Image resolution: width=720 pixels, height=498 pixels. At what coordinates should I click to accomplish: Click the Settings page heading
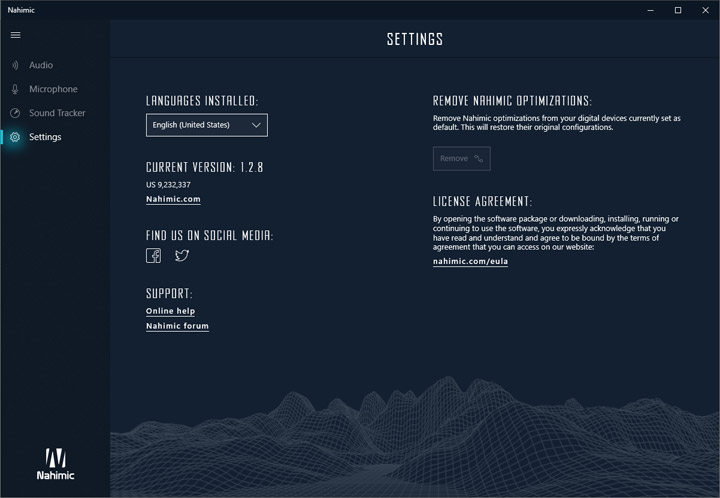coord(415,39)
